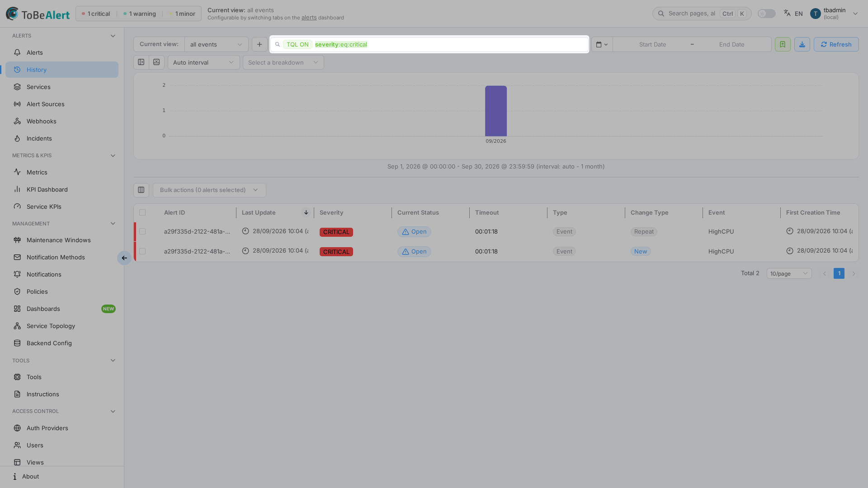
Task: Click the tbadmin user avatar
Action: point(815,14)
